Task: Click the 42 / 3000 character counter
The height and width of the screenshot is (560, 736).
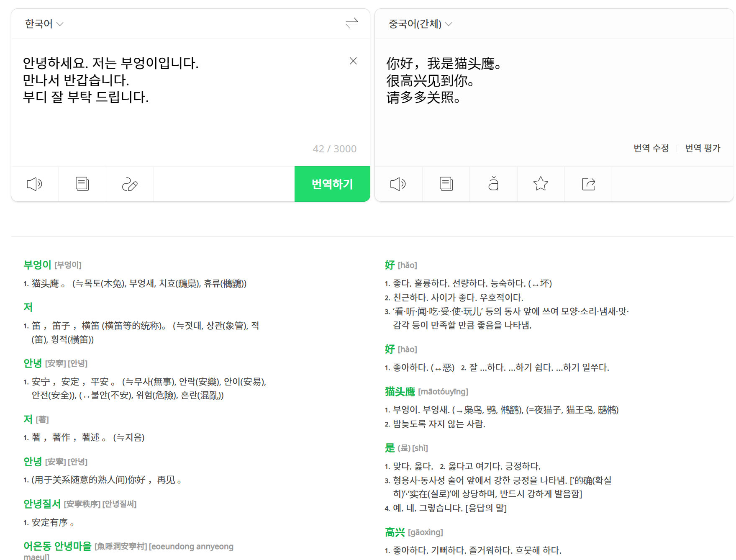Action: coord(334,149)
